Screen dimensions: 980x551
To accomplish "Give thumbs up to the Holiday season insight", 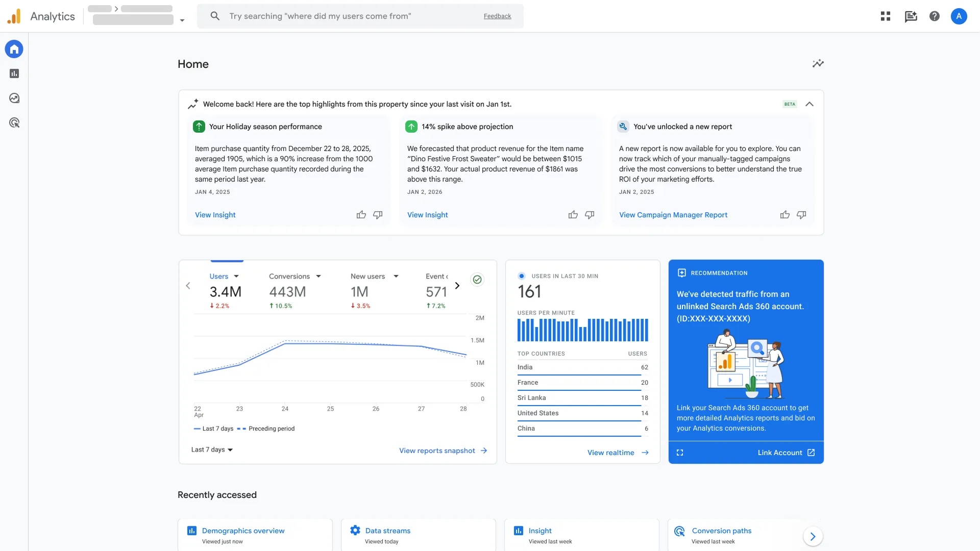I will [x=361, y=215].
